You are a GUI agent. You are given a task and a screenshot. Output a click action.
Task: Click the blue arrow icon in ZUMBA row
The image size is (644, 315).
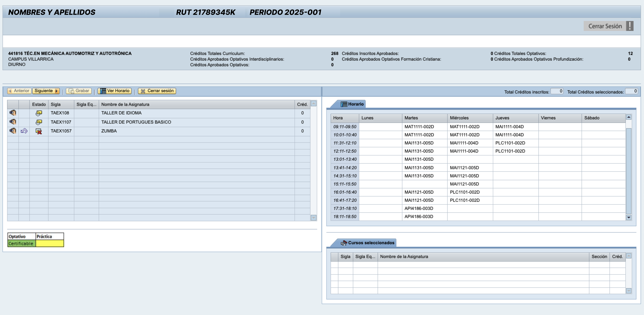(24, 131)
